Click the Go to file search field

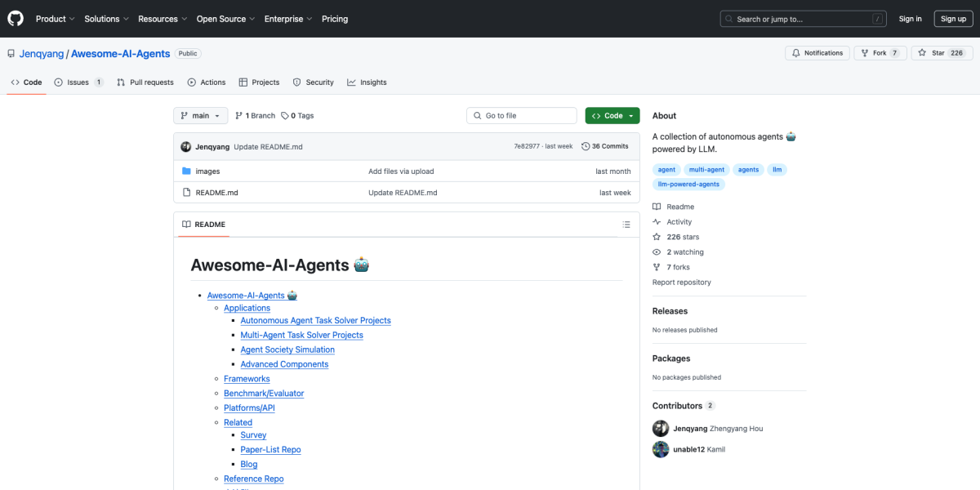click(x=522, y=116)
